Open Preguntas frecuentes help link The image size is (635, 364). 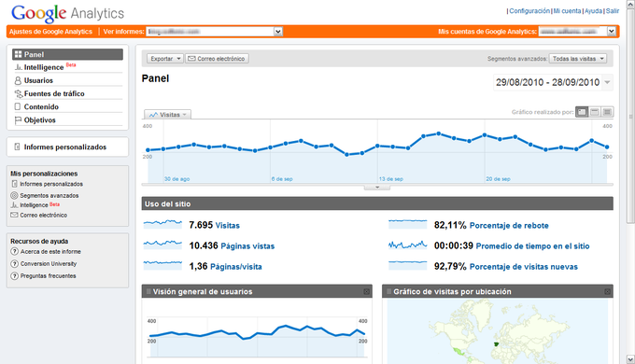[49, 275]
